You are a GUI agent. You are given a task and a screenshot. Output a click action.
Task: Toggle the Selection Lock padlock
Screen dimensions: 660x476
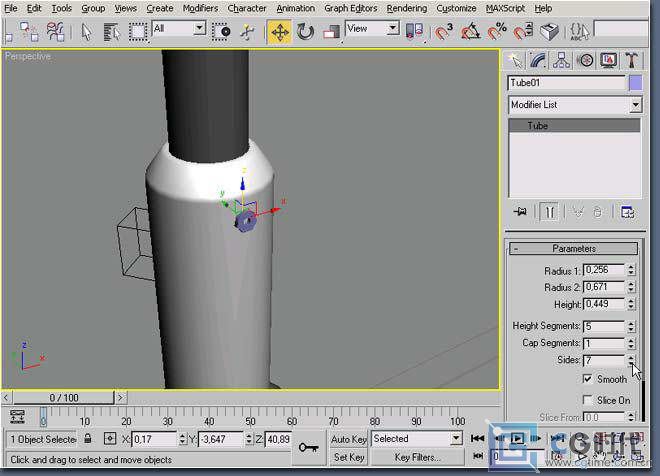coord(88,439)
